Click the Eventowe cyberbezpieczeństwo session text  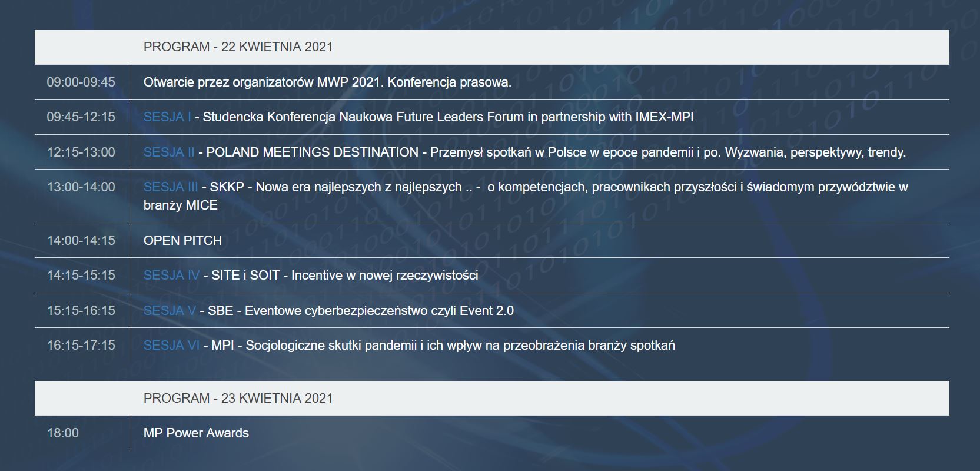coord(361,311)
